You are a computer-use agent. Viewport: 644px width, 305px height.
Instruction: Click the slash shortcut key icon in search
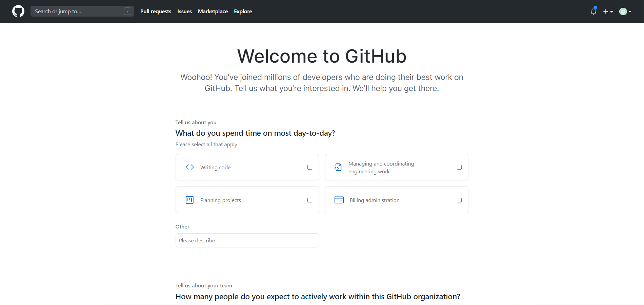coord(127,11)
